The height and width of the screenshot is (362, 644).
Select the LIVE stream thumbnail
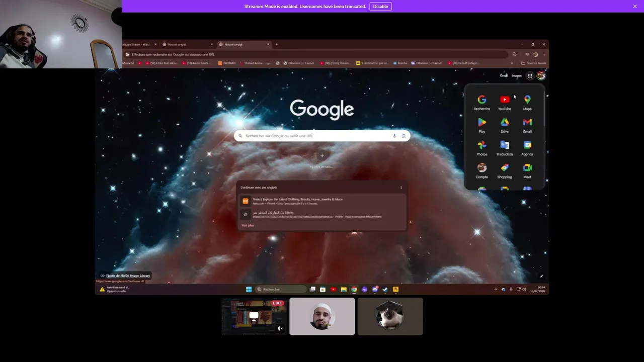(254, 316)
